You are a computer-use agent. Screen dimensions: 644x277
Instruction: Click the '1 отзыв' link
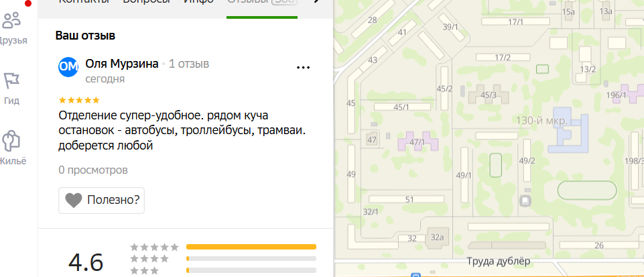click(189, 64)
